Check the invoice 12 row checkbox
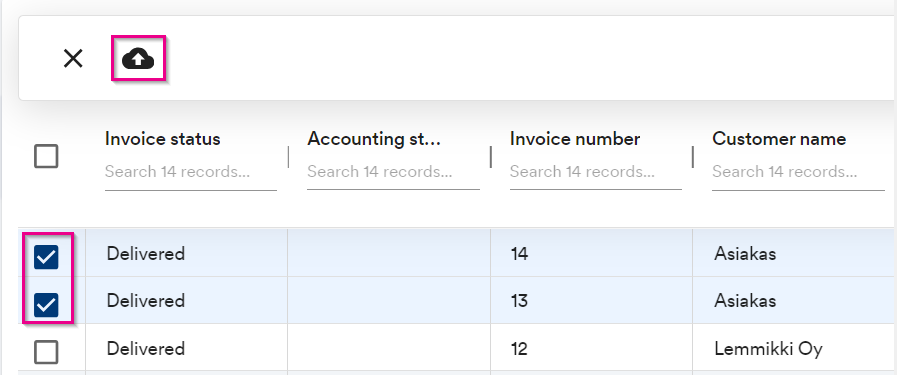The image size is (897, 375). (46, 352)
